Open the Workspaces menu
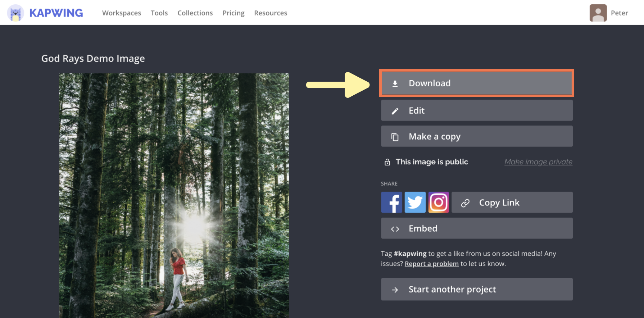The image size is (644, 318). point(122,13)
